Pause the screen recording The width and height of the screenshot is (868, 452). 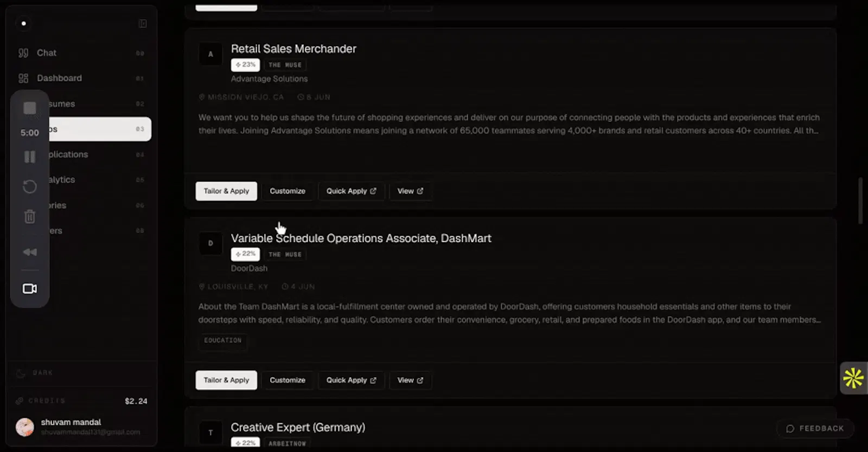coord(30,157)
